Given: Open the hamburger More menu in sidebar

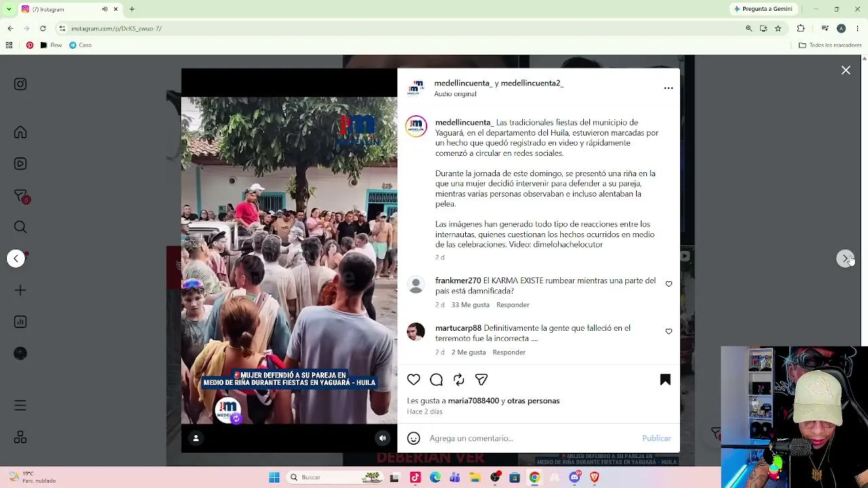Looking at the screenshot, I should tap(20, 405).
